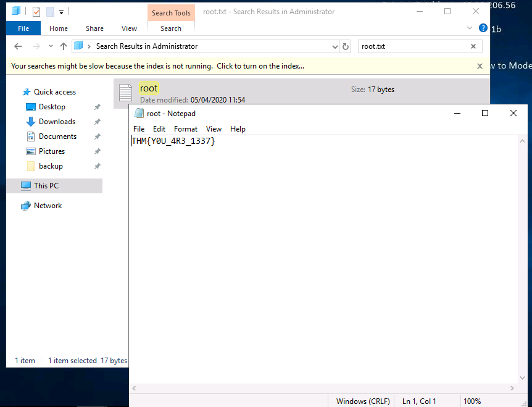
Task: Click the Up directory arrow
Action: click(64, 46)
